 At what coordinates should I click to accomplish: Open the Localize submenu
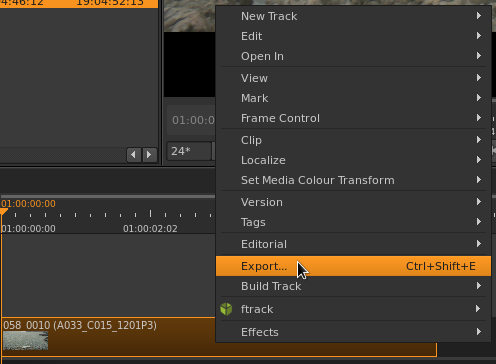click(x=353, y=160)
